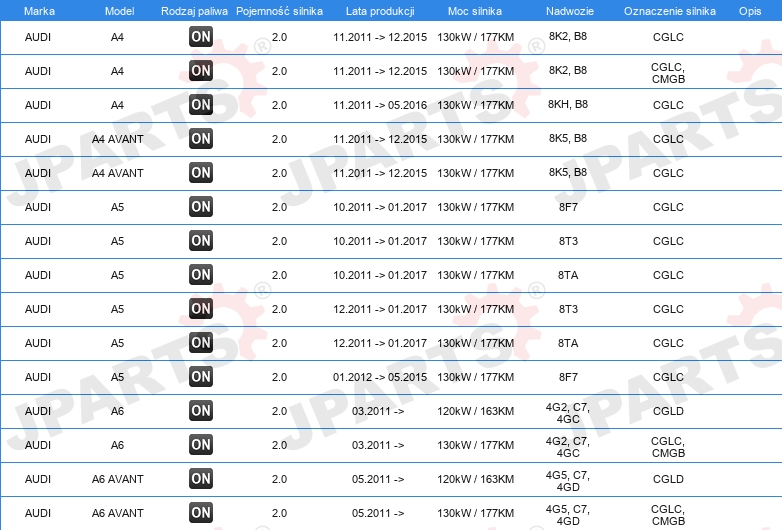Select A6 AVANT model in 130kW row
Viewport: 782px width, 530px height.
(x=118, y=513)
